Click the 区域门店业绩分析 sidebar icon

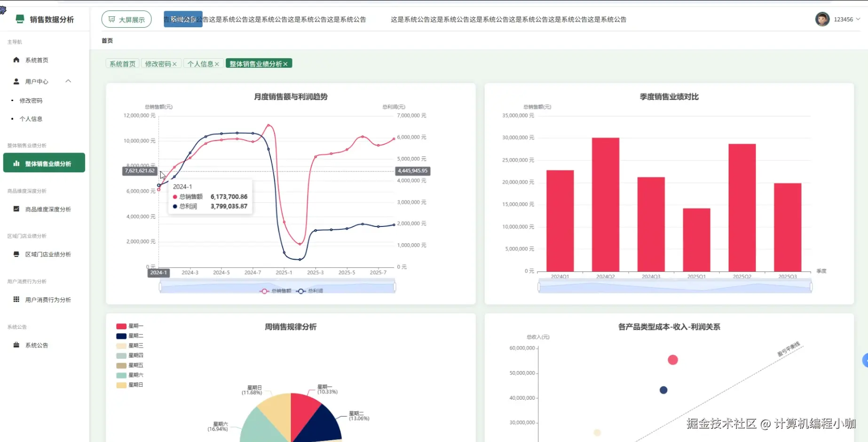pos(16,254)
